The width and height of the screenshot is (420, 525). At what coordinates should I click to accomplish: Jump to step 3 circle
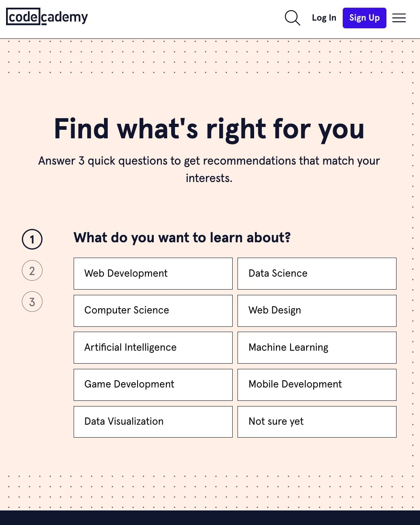(32, 302)
